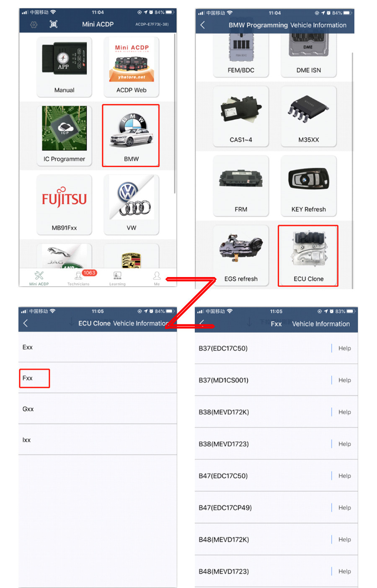Viewport: 377px width, 588px height.
Task: Go back from ECU Clone screen
Action: (26, 323)
